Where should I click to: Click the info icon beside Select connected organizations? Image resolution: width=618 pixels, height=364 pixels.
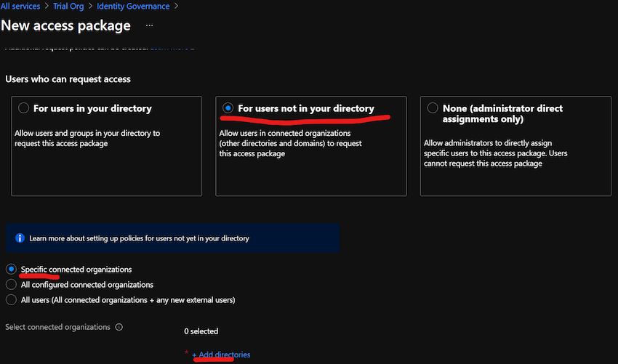click(x=119, y=327)
